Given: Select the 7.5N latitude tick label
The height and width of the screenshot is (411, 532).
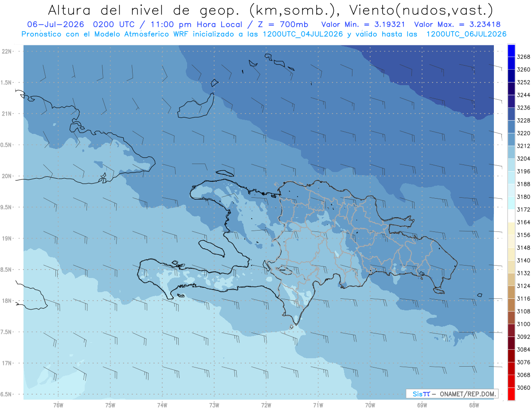Looking at the screenshot, I should click(5, 332).
